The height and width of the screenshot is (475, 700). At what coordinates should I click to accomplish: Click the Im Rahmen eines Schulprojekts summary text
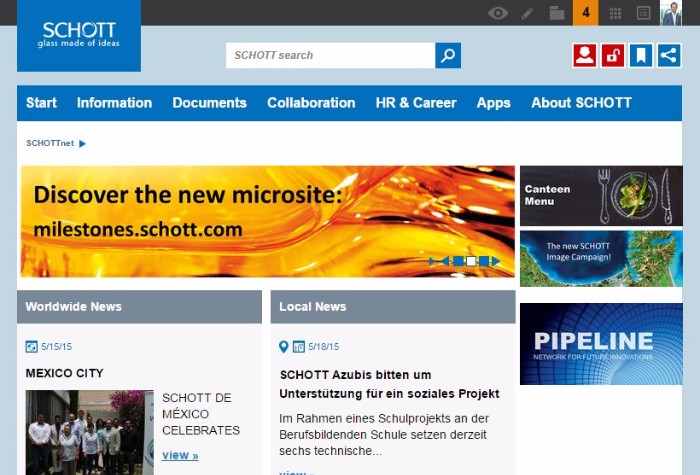click(x=384, y=435)
